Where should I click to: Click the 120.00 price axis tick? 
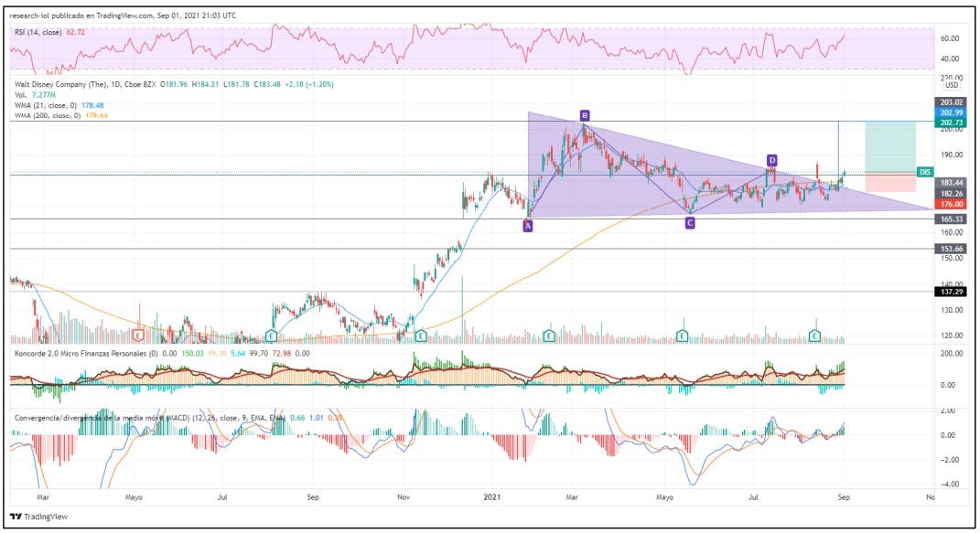tap(950, 336)
